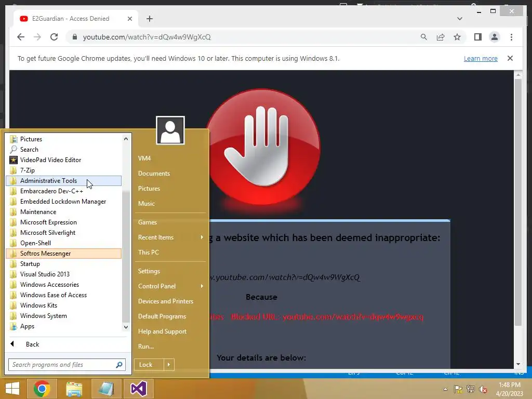This screenshot has height=399, width=532.
Task: Open Chrome from the taskbar
Action: tap(42, 389)
